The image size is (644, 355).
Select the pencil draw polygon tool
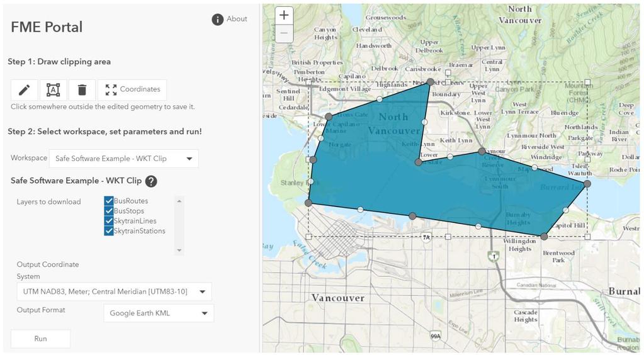[x=24, y=89]
